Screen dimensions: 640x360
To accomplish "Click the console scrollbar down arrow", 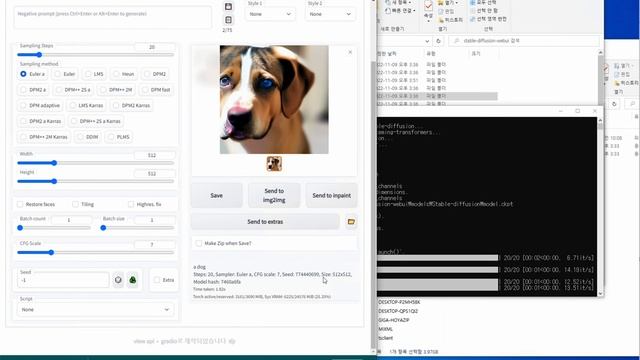I will [600, 293].
